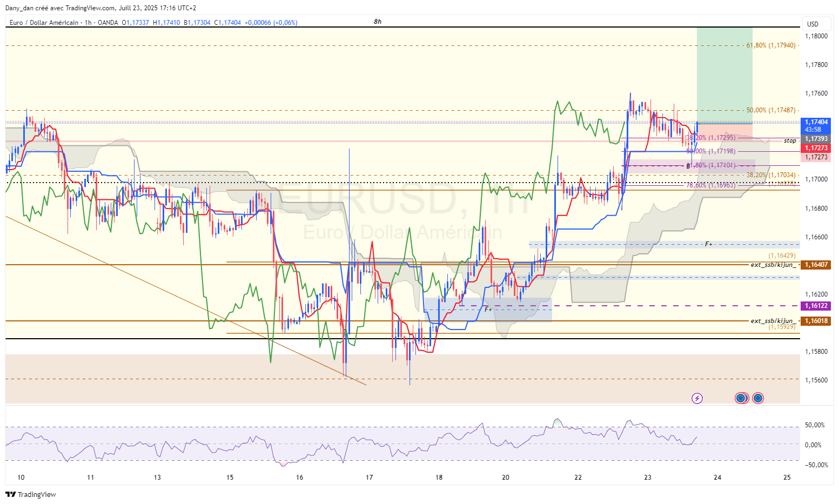
Task: Select the Euro / Dollar Américain symbol title
Action: tap(44, 23)
